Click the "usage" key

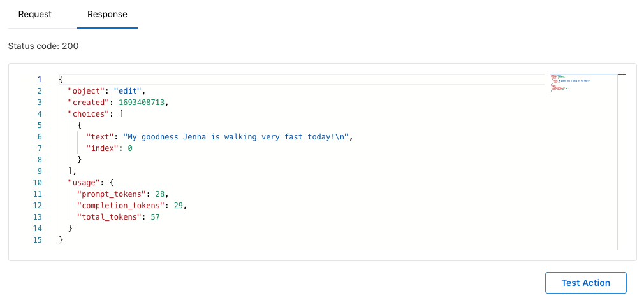pyautogui.click(x=84, y=183)
